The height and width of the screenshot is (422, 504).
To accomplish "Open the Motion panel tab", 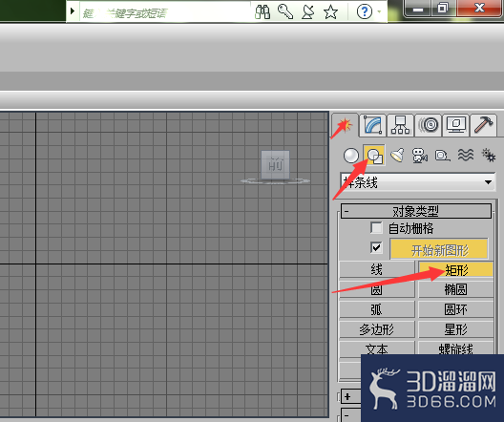I will [x=429, y=125].
